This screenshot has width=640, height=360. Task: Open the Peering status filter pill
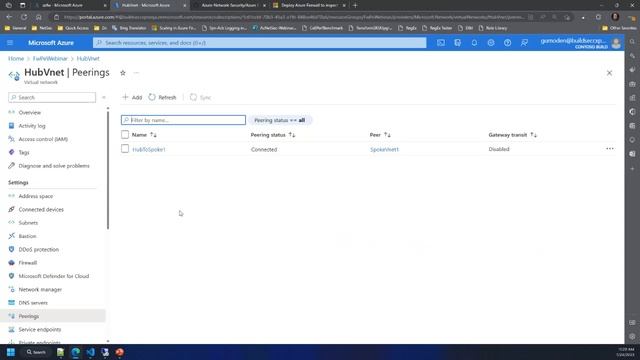pyautogui.click(x=280, y=120)
